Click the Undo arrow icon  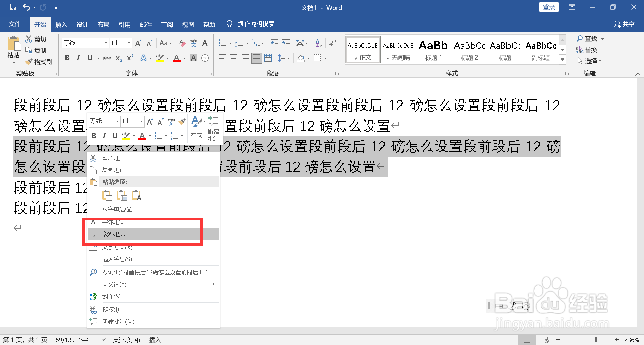coord(26,7)
